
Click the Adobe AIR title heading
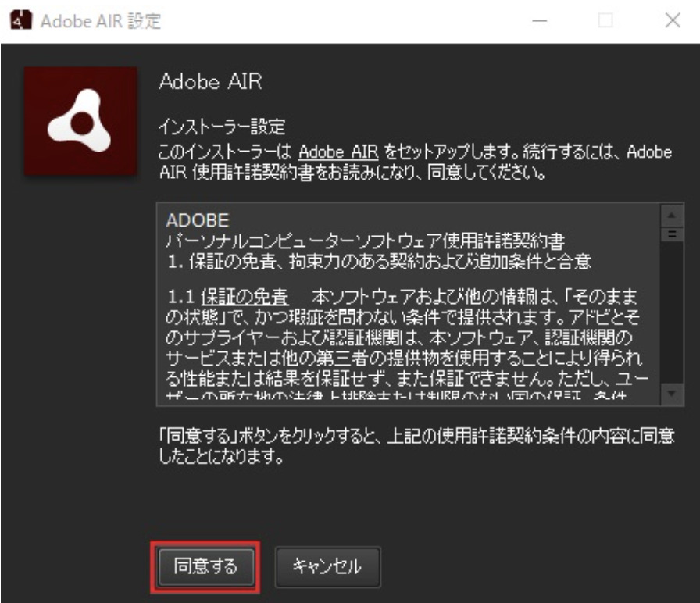click(210, 82)
